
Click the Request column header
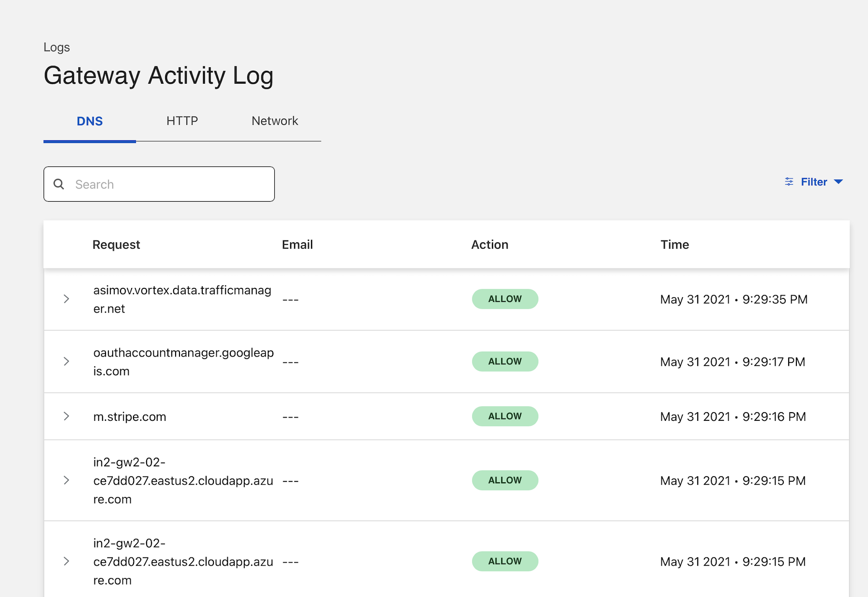(x=116, y=245)
